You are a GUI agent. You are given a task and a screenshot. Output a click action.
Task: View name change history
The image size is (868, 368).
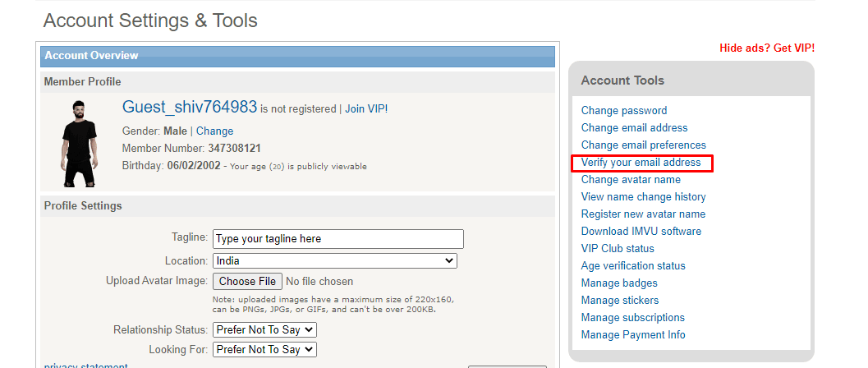(x=644, y=197)
